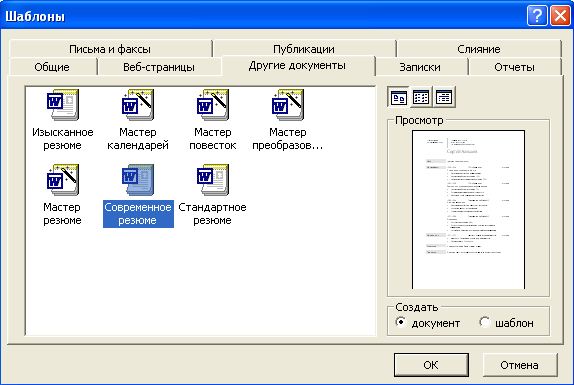The image size is (574, 385).
Task: Open the Публикации tab
Action: (304, 49)
